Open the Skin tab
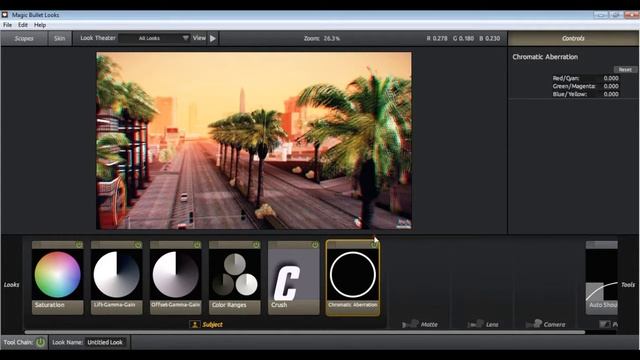Image resolution: width=640 pixels, height=360 pixels. click(60, 38)
